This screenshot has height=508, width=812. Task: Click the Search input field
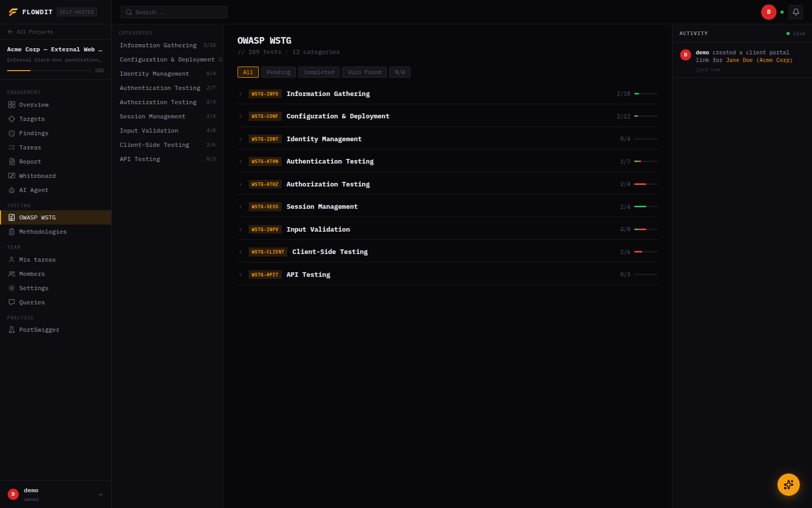click(x=174, y=12)
